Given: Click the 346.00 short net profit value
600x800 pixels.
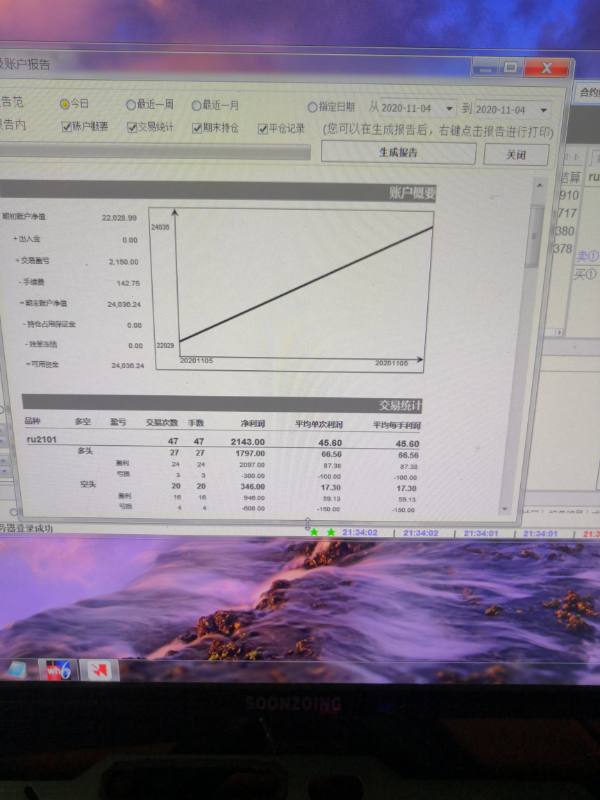Looking at the screenshot, I should tap(253, 487).
